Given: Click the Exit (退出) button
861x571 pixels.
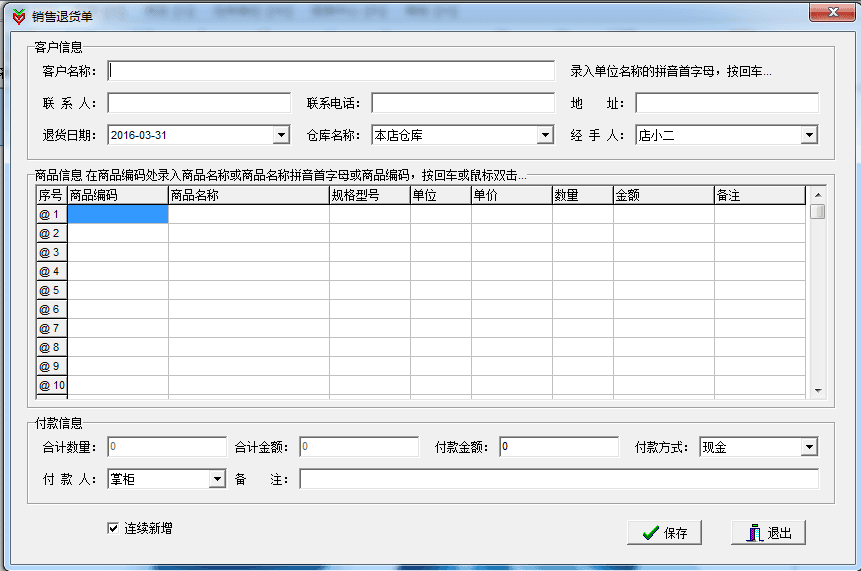Looking at the screenshot, I should pyautogui.click(x=767, y=533).
